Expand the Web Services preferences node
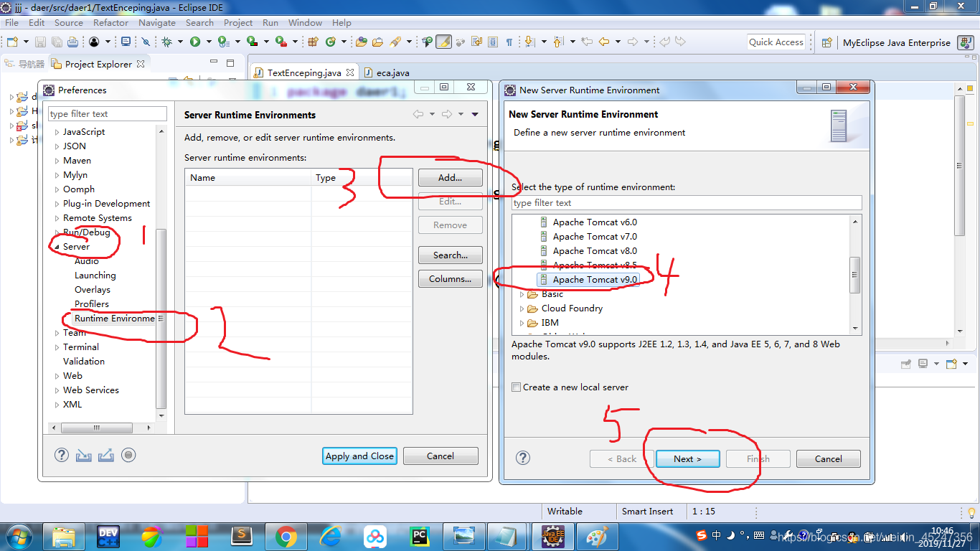The image size is (980, 551). point(57,390)
